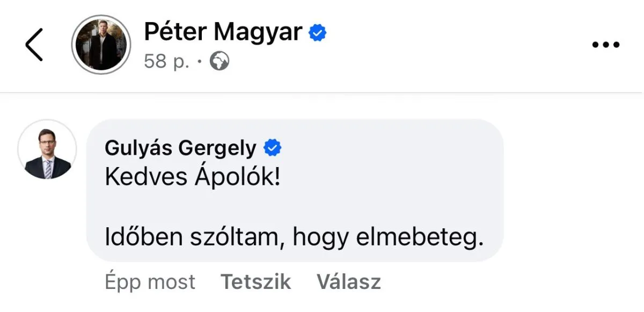This screenshot has height=312, width=644.
Task: Click verified badge beside Gulyás Gergely
Action: (274, 148)
